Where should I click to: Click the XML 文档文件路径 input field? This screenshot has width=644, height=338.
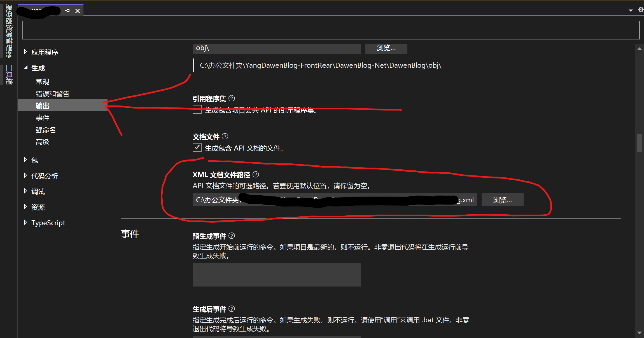coord(335,200)
